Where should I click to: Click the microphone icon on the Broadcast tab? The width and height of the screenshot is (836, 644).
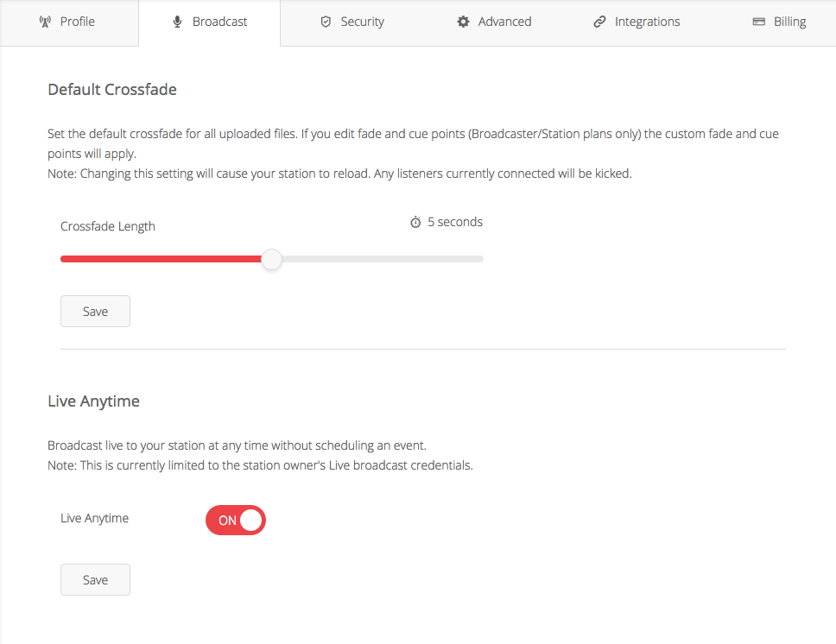pyautogui.click(x=178, y=22)
